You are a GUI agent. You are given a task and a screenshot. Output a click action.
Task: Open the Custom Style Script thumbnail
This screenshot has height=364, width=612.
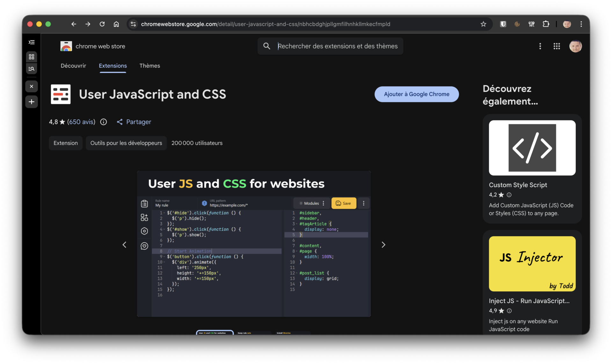tap(532, 148)
